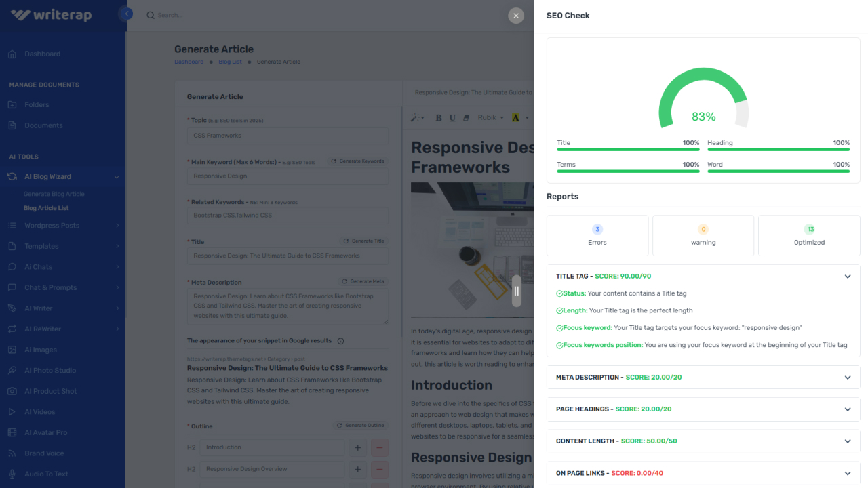Open the Rubik font family dropdown
Image resolution: width=868 pixels, height=488 pixels.
pyautogui.click(x=490, y=117)
